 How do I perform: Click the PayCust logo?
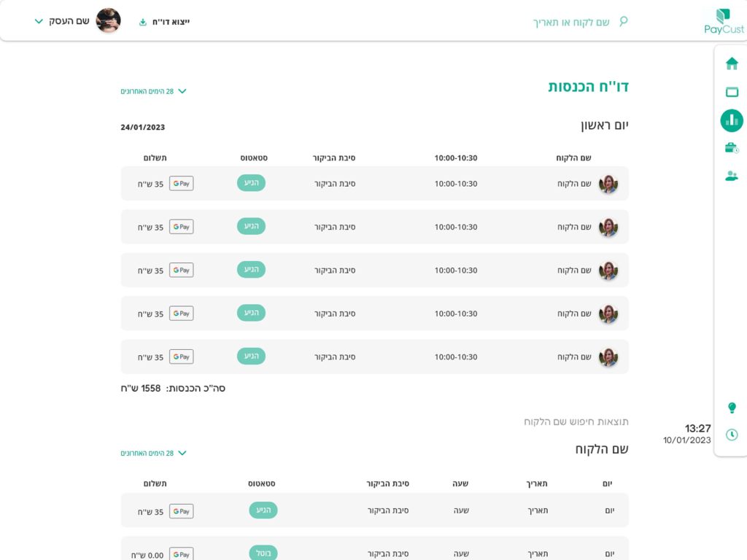click(x=724, y=21)
